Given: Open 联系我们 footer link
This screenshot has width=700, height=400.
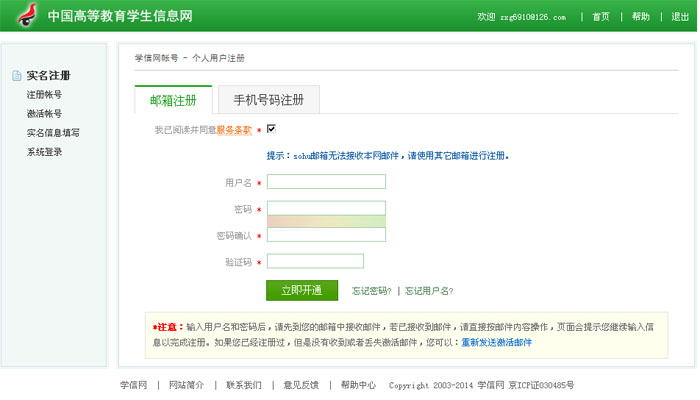Looking at the screenshot, I should [x=244, y=385].
